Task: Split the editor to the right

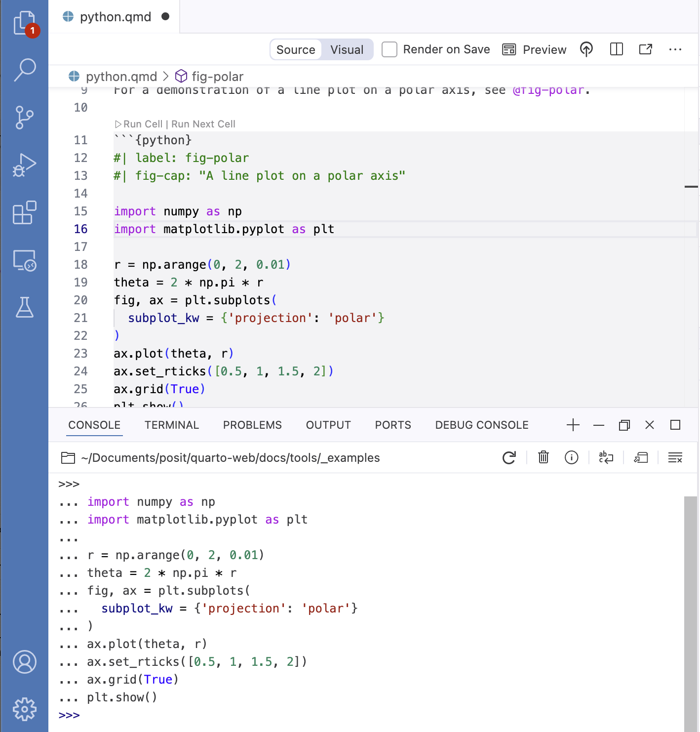Action: (617, 49)
